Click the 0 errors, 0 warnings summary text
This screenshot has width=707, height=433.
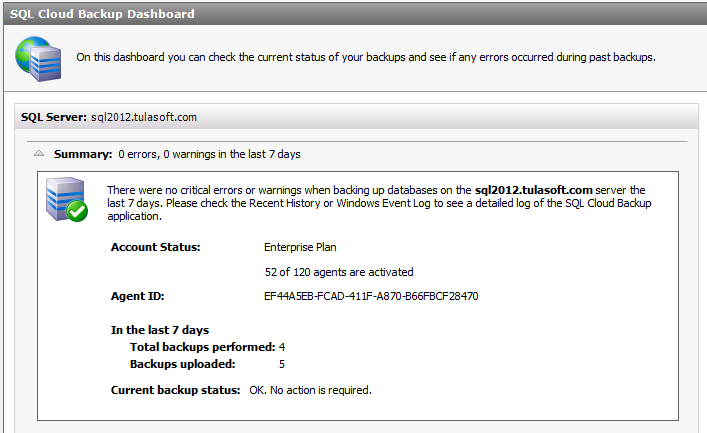(210, 154)
